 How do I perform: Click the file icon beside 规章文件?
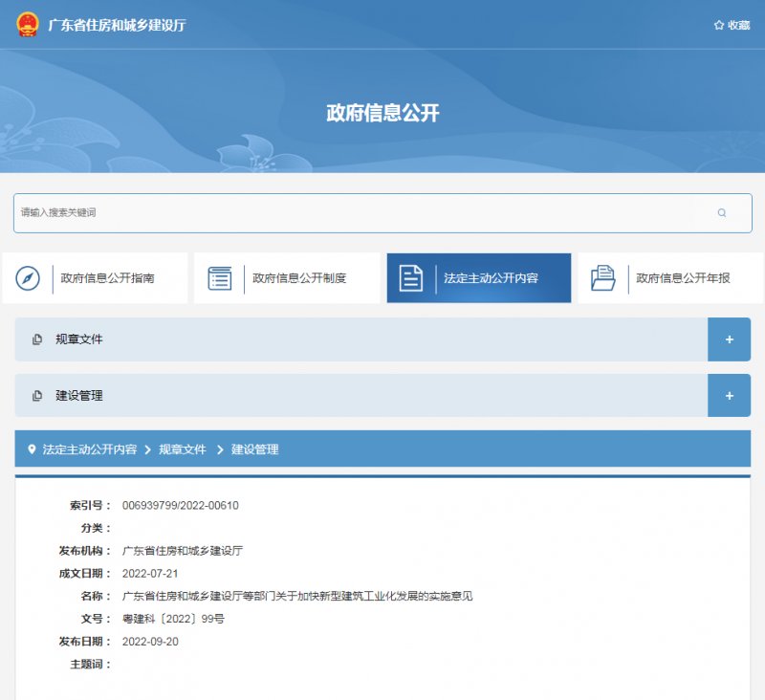[37, 339]
